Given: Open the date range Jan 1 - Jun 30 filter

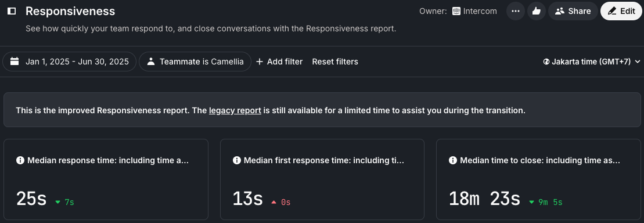Looking at the screenshot, I should point(70,62).
